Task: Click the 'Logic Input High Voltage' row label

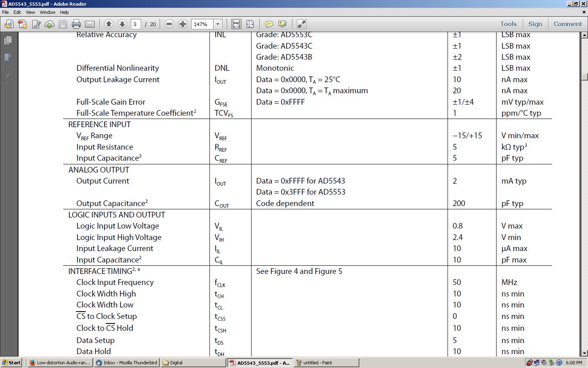Action: (119, 237)
